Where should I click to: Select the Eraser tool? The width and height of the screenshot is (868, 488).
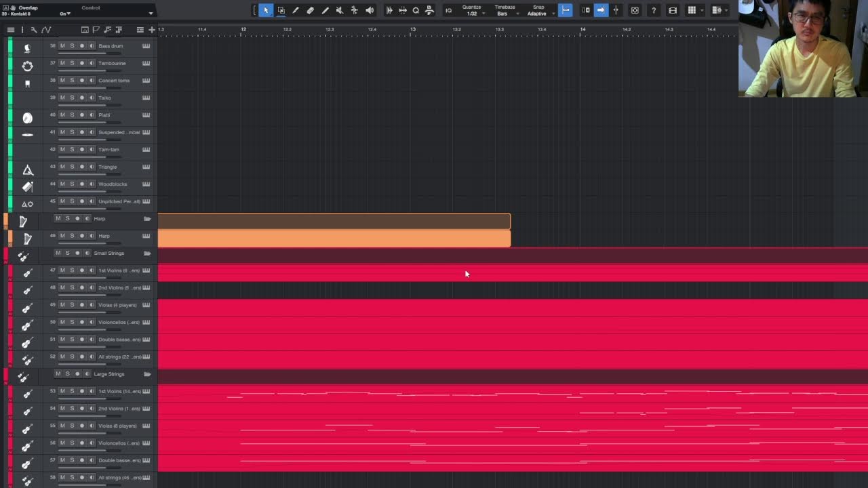[311, 10]
